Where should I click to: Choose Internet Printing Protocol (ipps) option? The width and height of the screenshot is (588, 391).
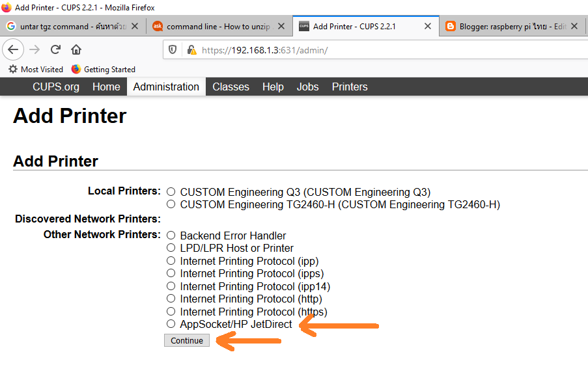[x=170, y=273]
